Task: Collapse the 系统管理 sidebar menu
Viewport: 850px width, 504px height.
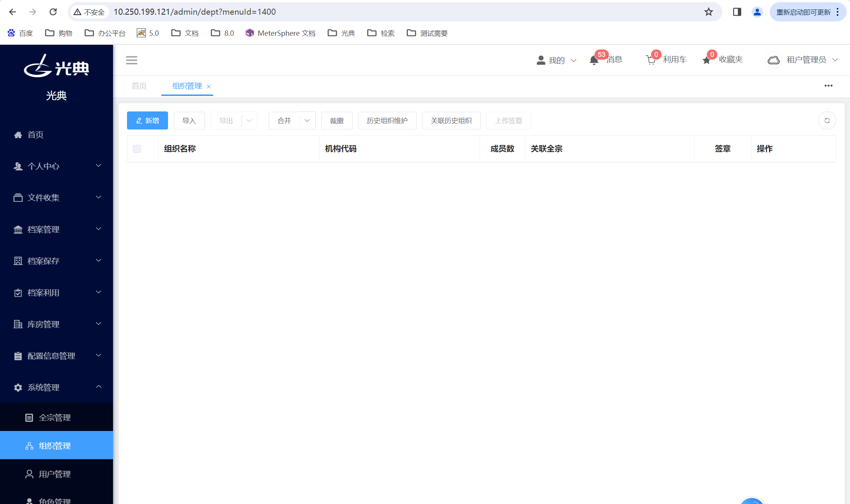Action: pos(57,387)
